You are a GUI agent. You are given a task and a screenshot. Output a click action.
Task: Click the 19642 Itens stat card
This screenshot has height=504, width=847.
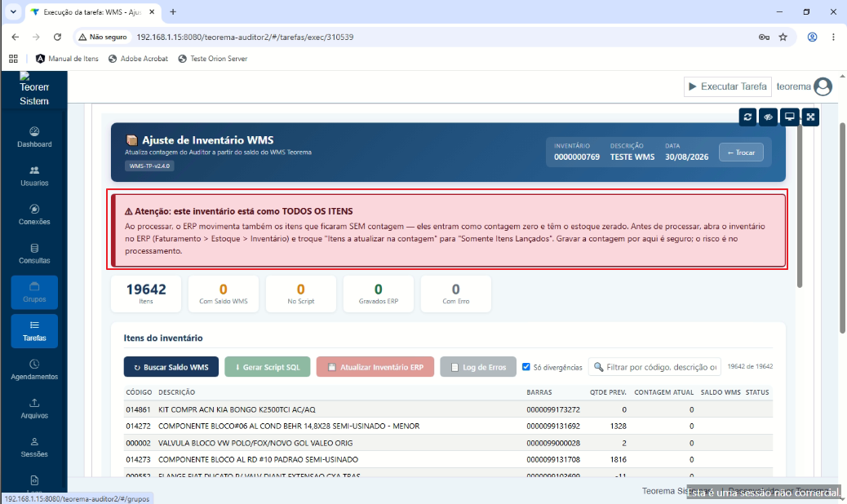click(x=146, y=294)
